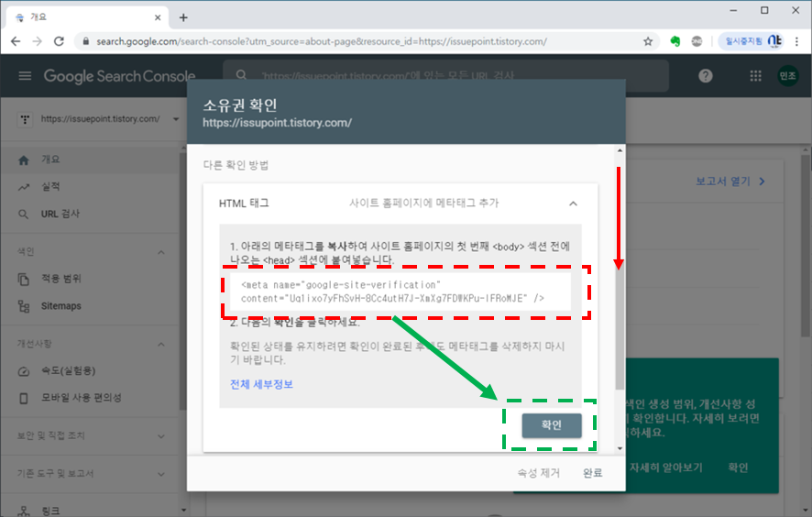Click the 개요 home icon
This screenshot has height=517, width=812.
point(24,160)
